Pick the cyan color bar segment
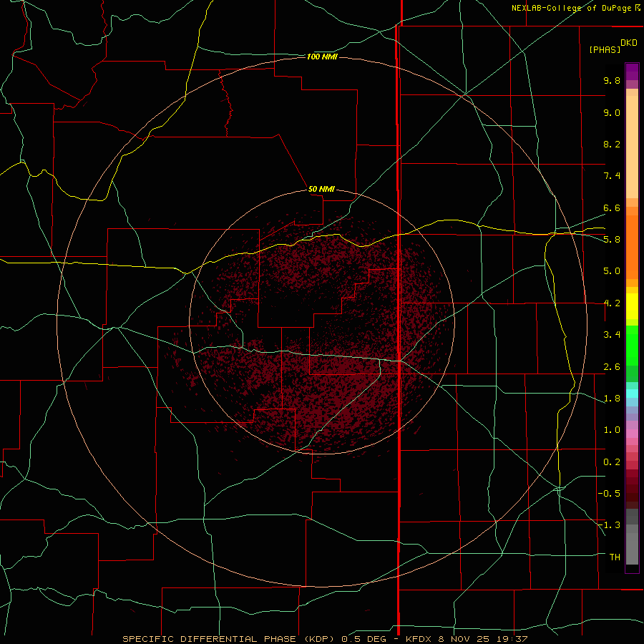The height and width of the screenshot is (644, 644). (632, 394)
